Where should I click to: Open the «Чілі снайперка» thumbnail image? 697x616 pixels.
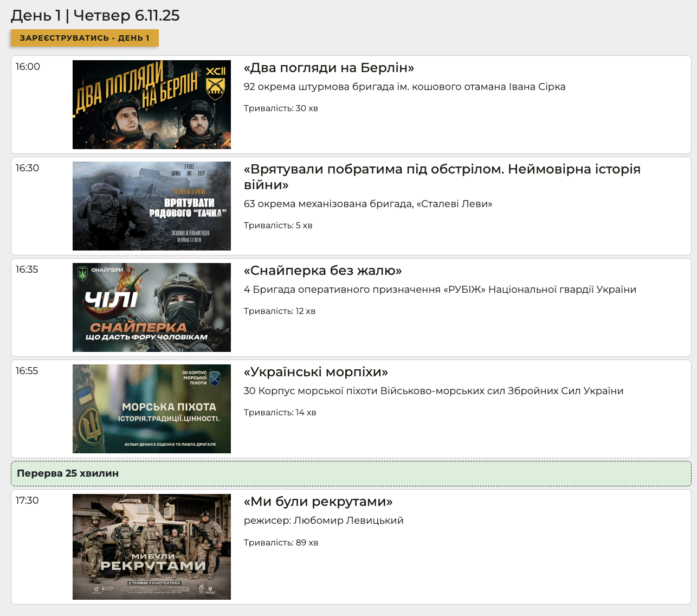(x=151, y=307)
